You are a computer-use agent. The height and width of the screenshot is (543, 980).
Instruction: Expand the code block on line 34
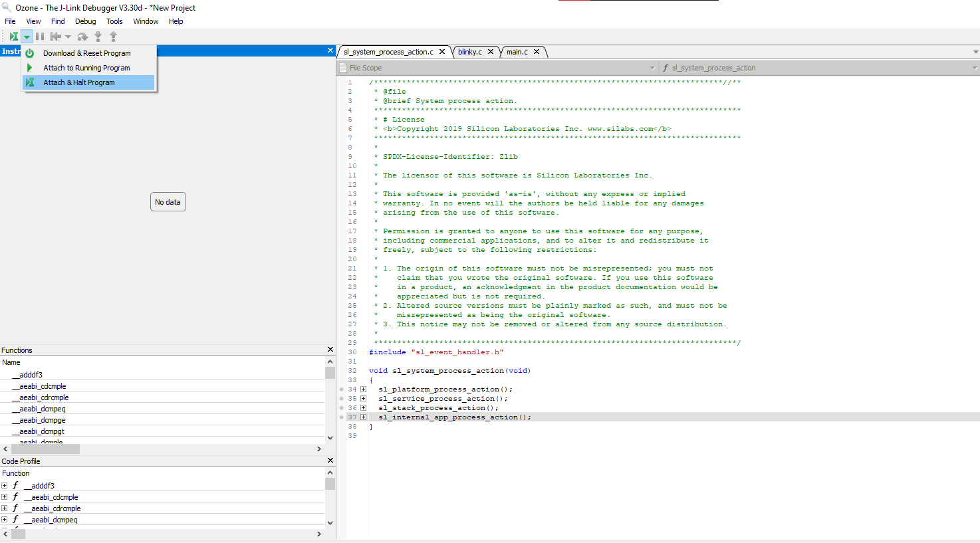pos(363,389)
